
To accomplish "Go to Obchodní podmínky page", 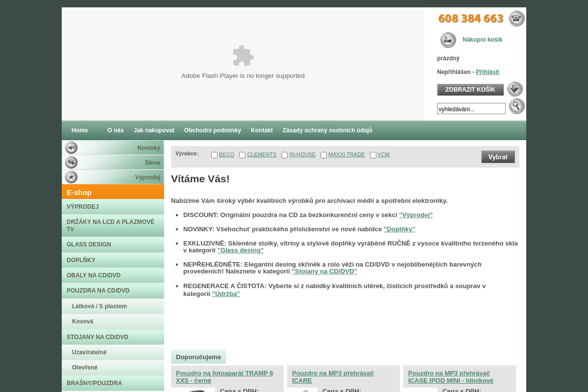I will point(213,130).
